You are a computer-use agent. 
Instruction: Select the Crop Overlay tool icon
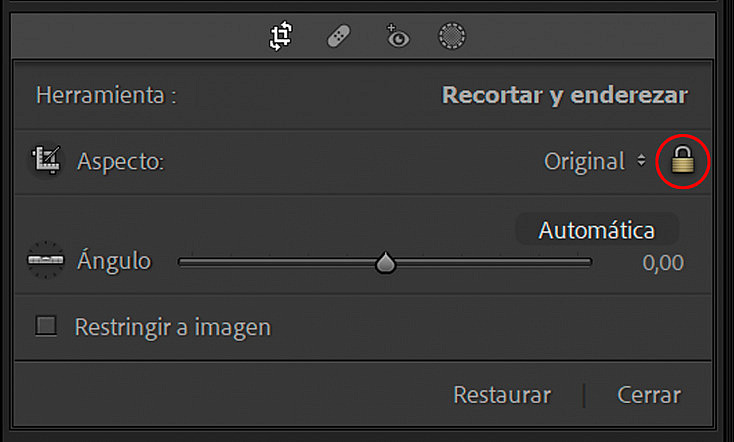coord(281,36)
